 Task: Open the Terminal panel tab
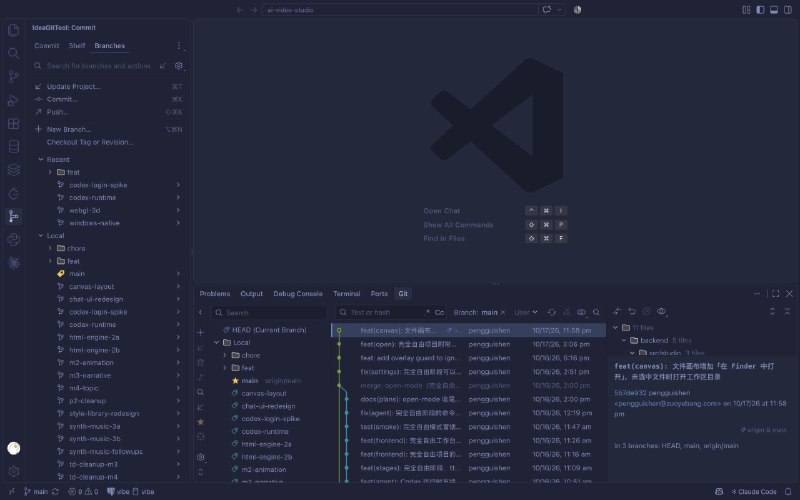tap(346, 294)
